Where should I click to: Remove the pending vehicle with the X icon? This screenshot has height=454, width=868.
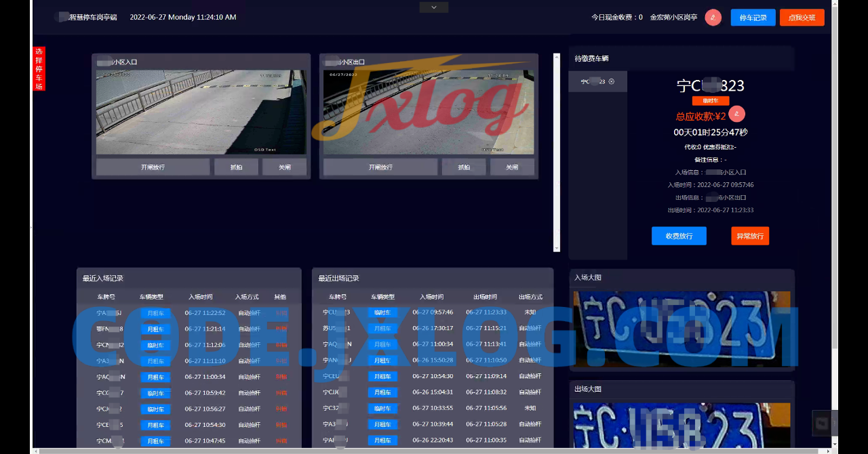coord(612,82)
